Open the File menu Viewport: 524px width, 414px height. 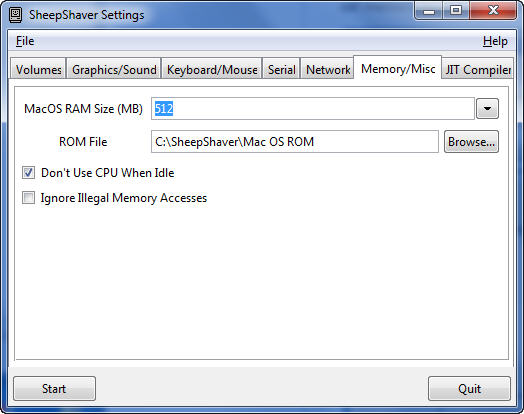[25, 41]
